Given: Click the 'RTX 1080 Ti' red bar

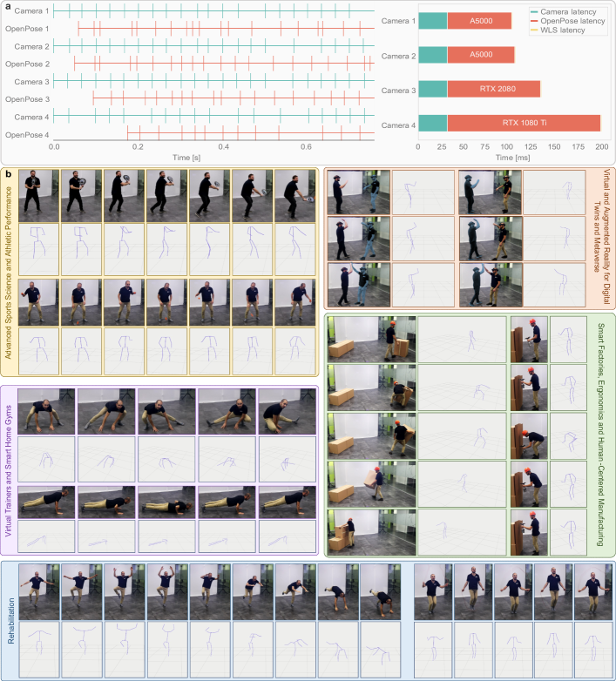Looking at the screenshot, I should pyautogui.click(x=524, y=123).
